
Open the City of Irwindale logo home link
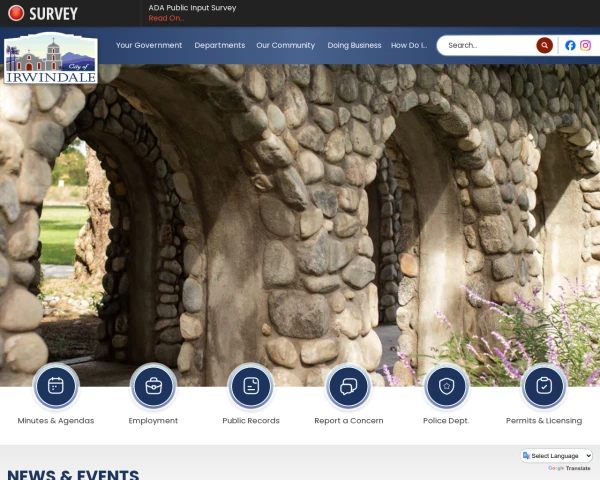(51, 58)
